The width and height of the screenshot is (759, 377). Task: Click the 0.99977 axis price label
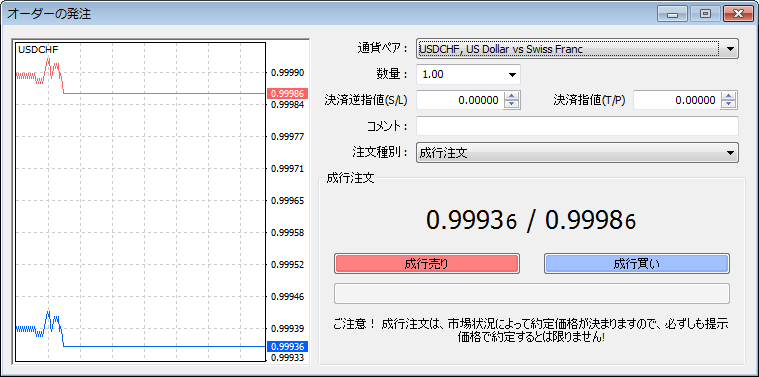288,136
